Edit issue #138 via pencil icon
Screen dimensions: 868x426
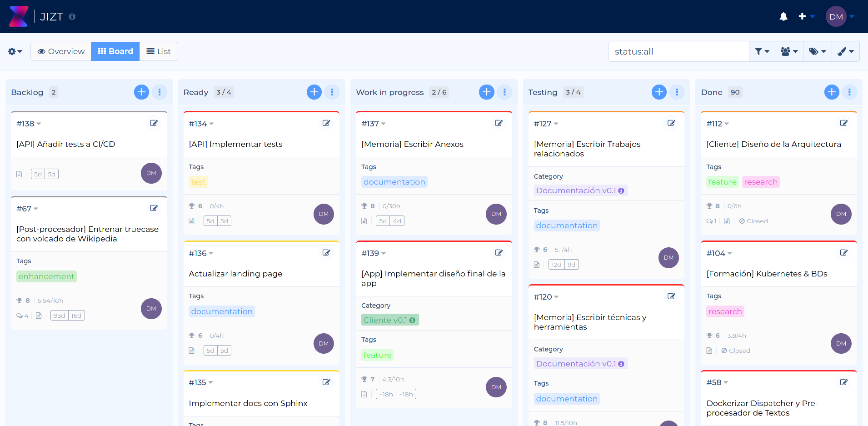click(154, 123)
